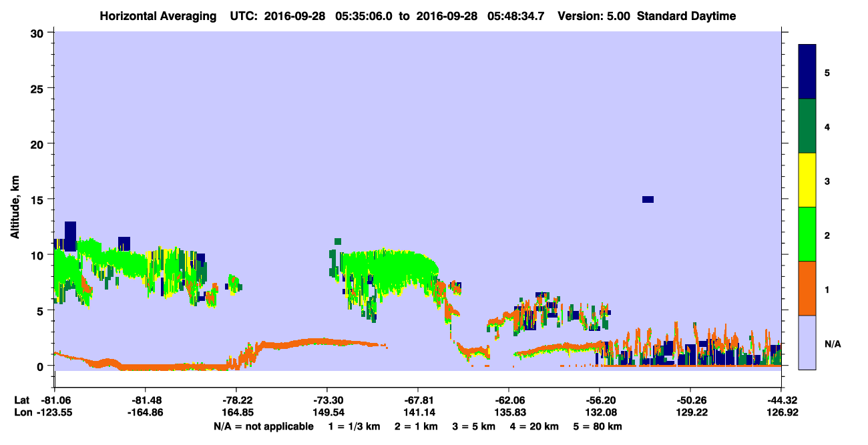Click the isolated blue block near 15 km
This screenshot has height=445, width=868.
648,199
